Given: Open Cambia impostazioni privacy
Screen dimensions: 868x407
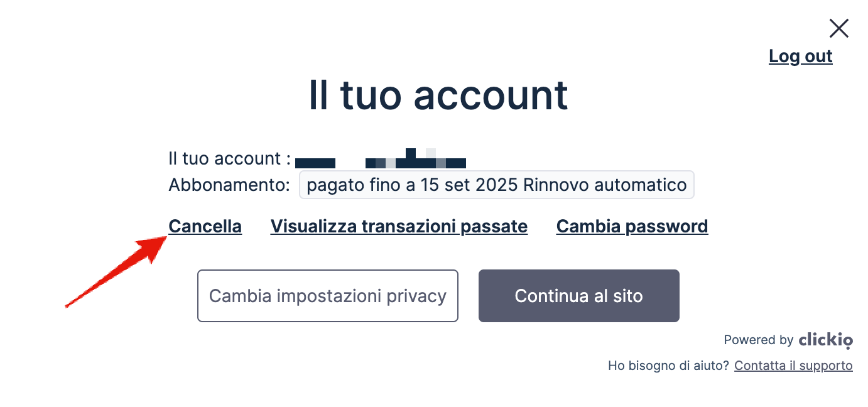Looking at the screenshot, I should click(x=328, y=296).
